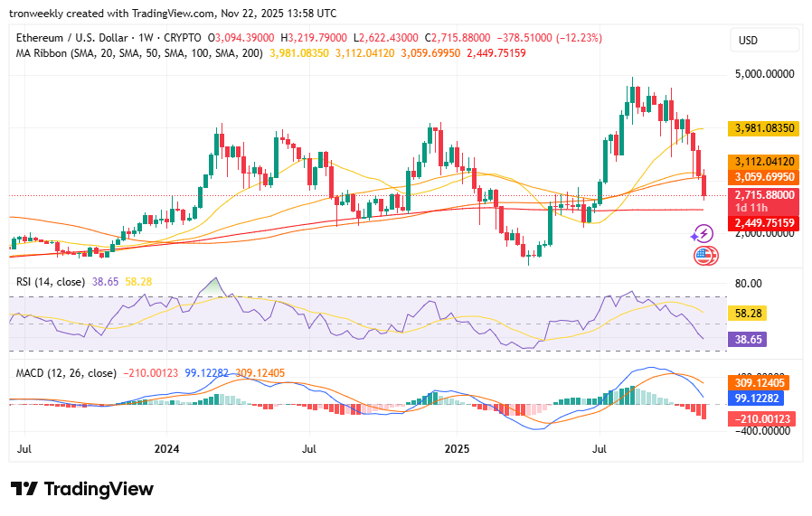Image resolution: width=812 pixels, height=516 pixels.
Task: Click the histogram tag −210.00123
Action: [761, 418]
